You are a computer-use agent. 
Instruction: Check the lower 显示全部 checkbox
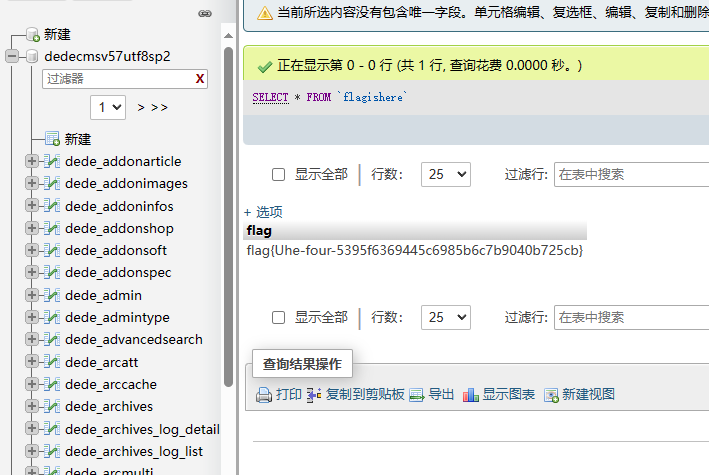click(279, 318)
